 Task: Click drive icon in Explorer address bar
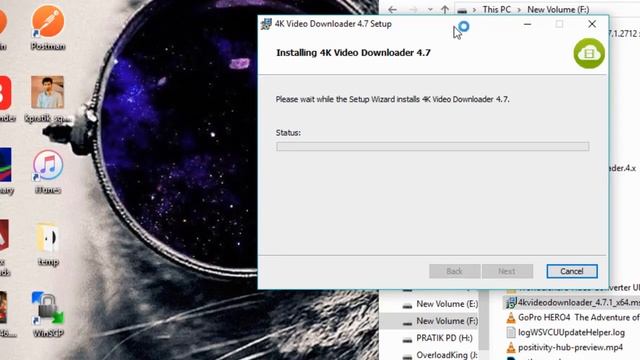462,10
